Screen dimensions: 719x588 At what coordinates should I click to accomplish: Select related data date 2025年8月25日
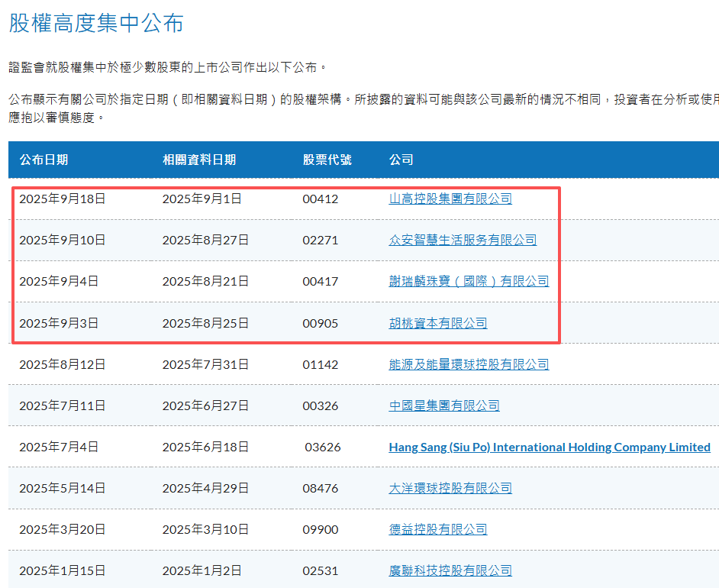click(205, 323)
